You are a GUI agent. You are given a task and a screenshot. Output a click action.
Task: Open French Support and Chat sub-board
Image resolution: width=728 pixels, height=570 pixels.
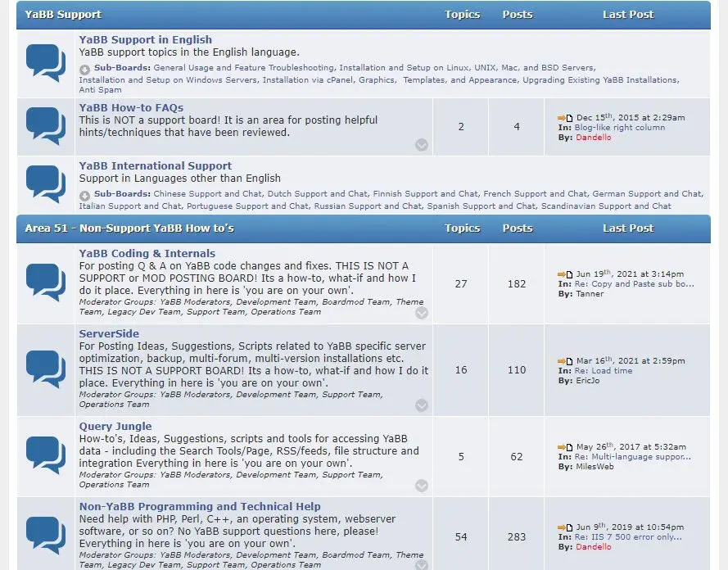click(x=535, y=193)
